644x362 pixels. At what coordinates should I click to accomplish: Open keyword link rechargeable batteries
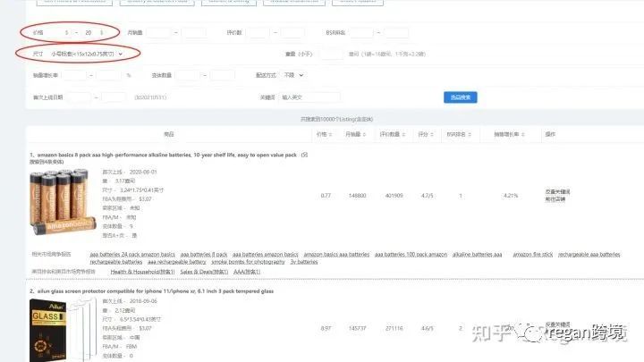pyautogui.click(x=115, y=262)
